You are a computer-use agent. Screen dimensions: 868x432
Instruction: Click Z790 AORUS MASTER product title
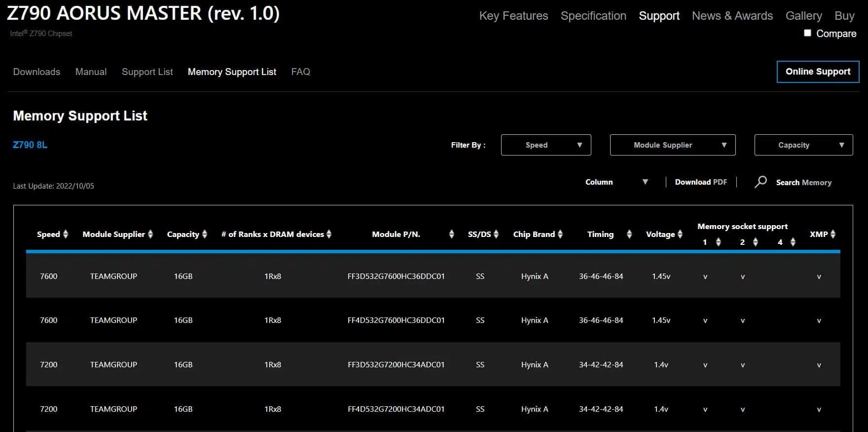(x=143, y=13)
